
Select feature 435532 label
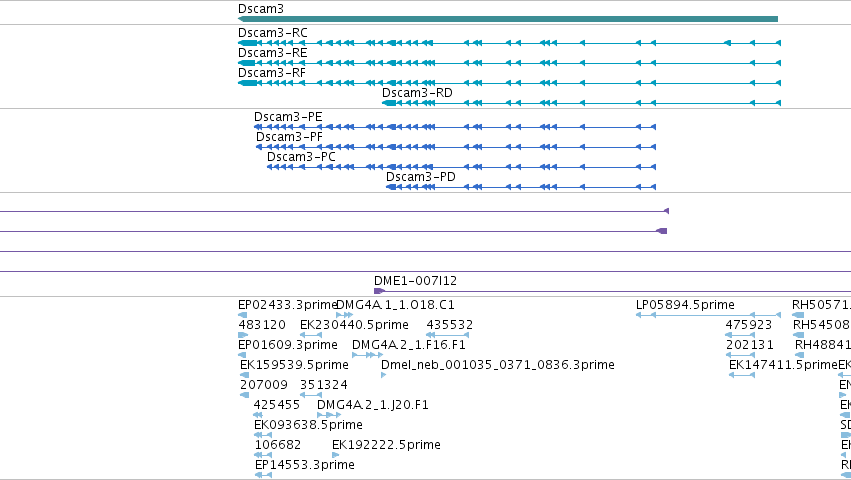[449, 325]
